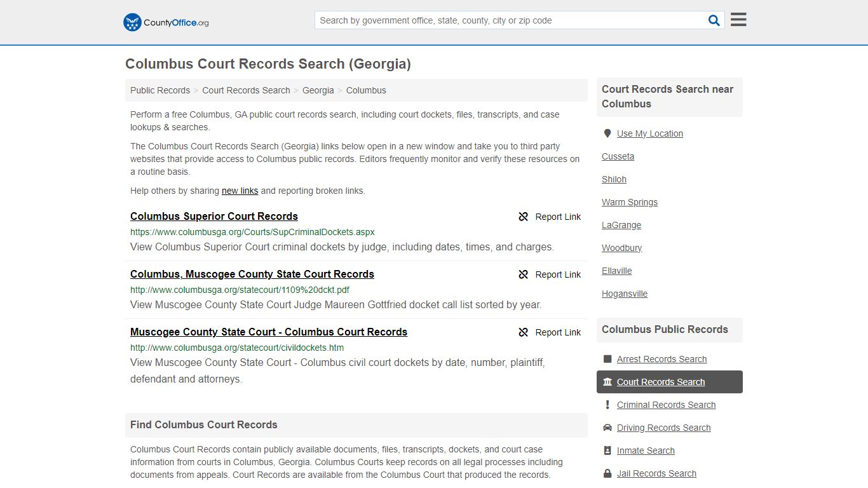Select the highlighted Court Records Search item
Image resolution: width=868 pixels, height=488 pixels.
[x=670, y=382]
